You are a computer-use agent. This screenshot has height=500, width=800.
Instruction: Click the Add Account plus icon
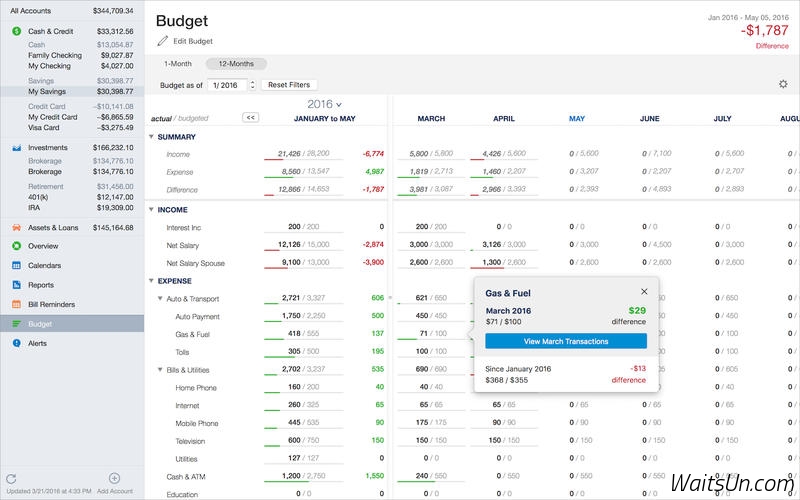(x=114, y=479)
